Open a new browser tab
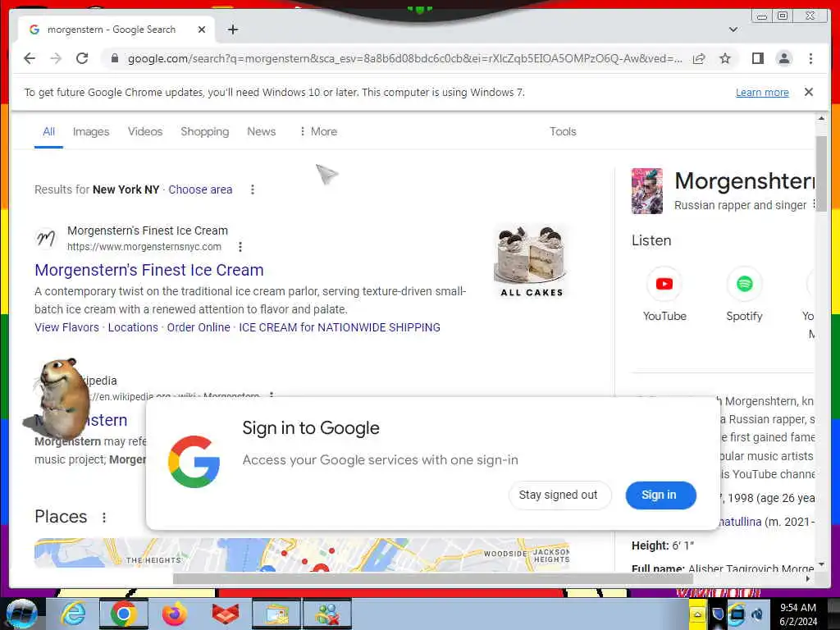 click(x=232, y=30)
